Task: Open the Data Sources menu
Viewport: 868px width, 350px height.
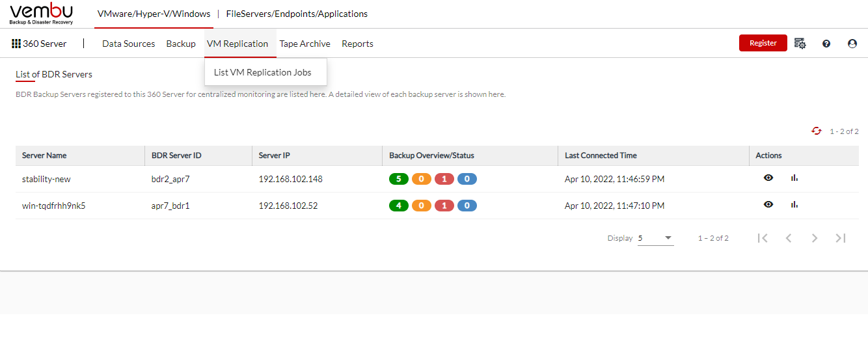Action: click(129, 44)
